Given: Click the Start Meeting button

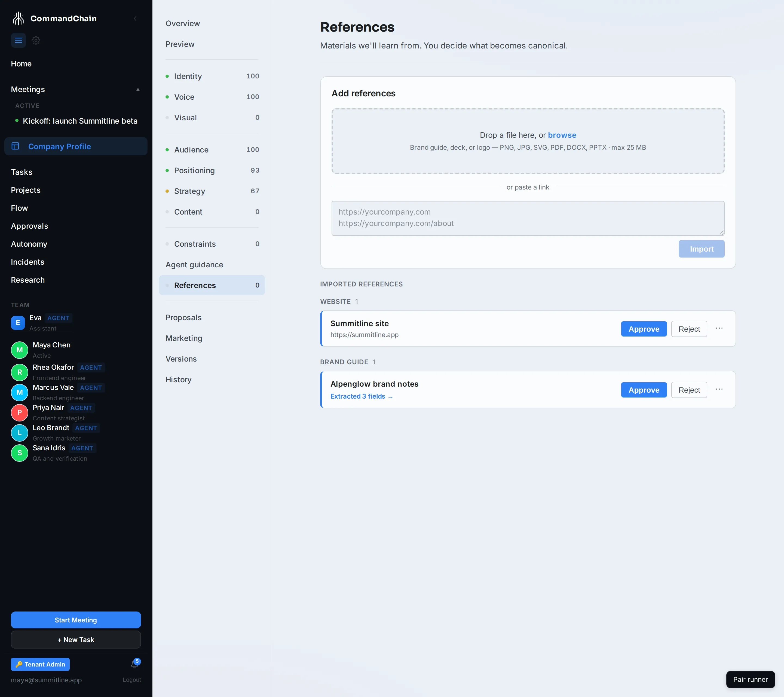Looking at the screenshot, I should click(x=76, y=620).
